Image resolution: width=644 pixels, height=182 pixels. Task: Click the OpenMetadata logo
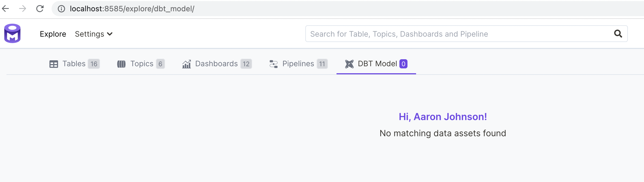coord(13,33)
